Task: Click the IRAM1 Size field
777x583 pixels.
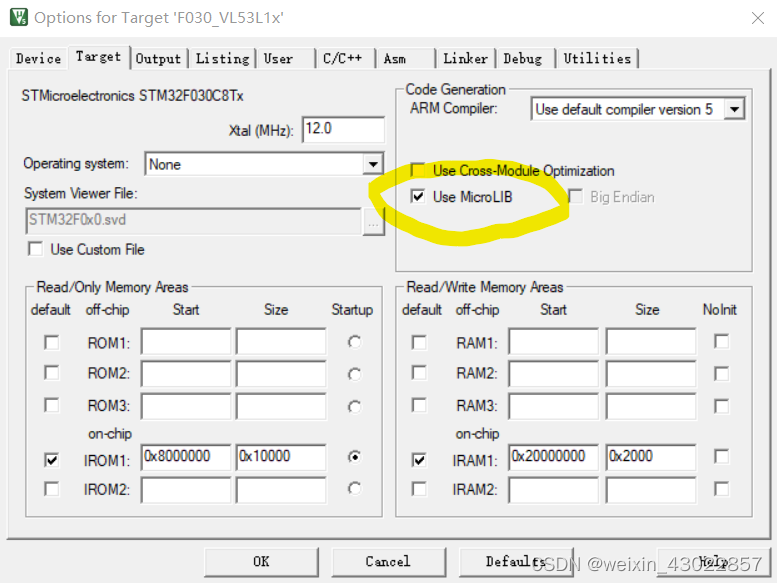Action: pyautogui.click(x=651, y=457)
